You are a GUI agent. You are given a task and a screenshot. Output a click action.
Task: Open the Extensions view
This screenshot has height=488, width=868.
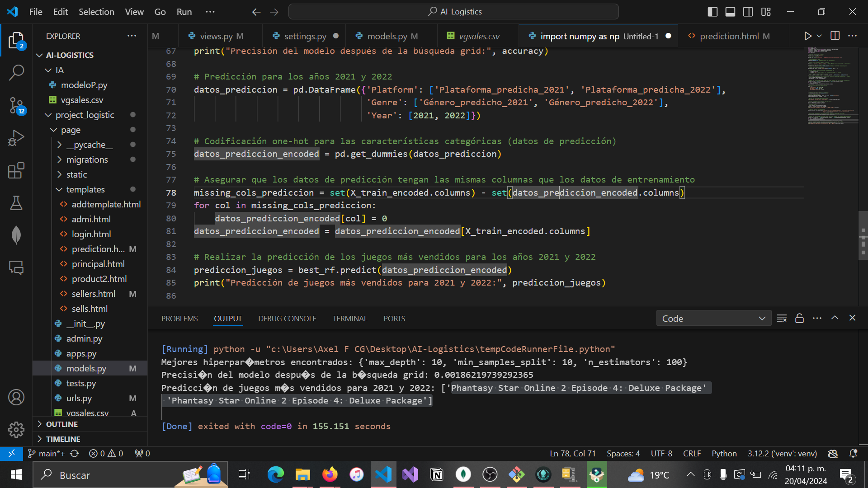pyautogui.click(x=16, y=171)
